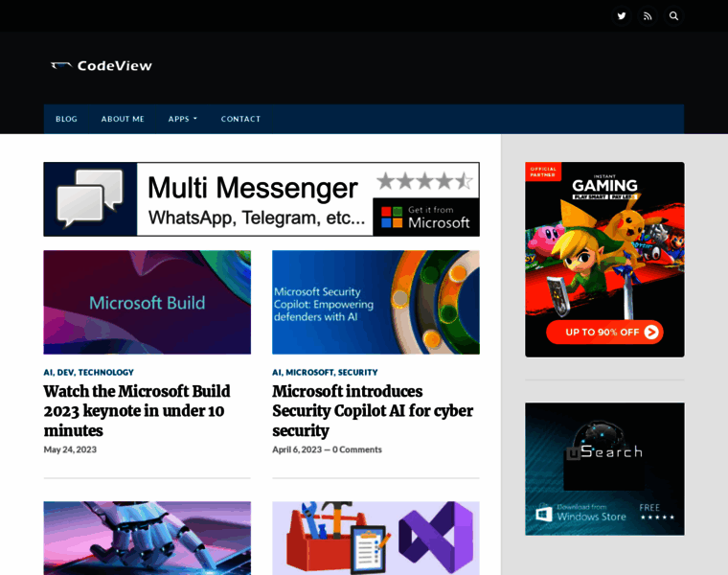The height and width of the screenshot is (575, 728).
Task: Select the SECURITY category link
Action: point(357,373)
